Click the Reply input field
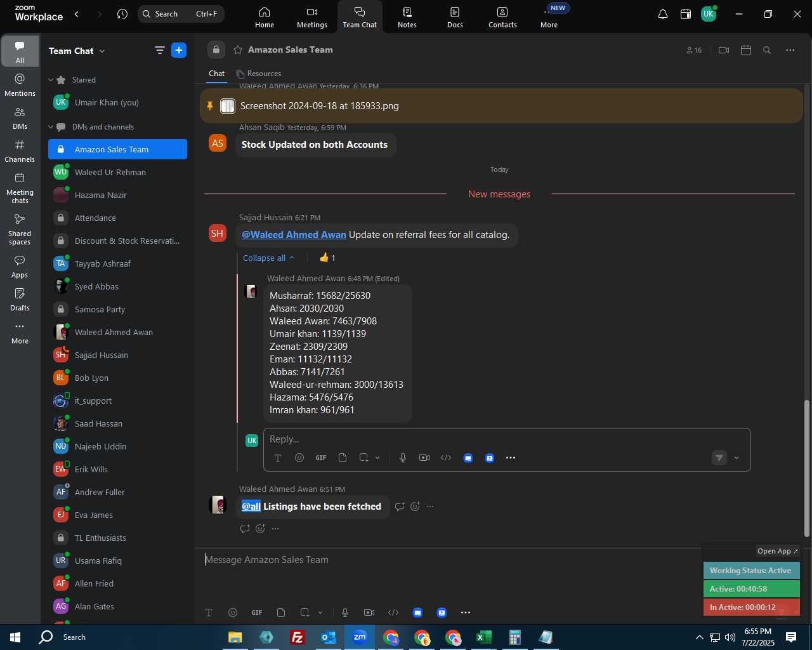Viewport: 812px width, 650px height. [x=507, y=439]
